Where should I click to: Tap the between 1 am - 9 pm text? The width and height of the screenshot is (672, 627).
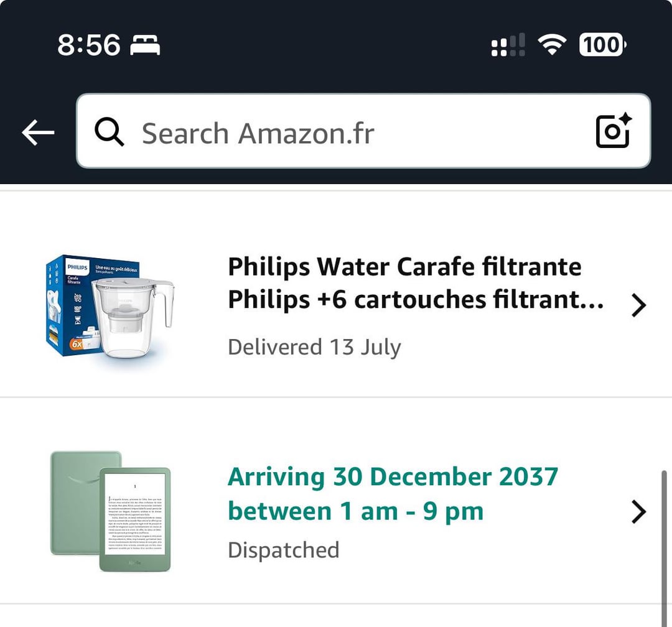pos(355,511)
